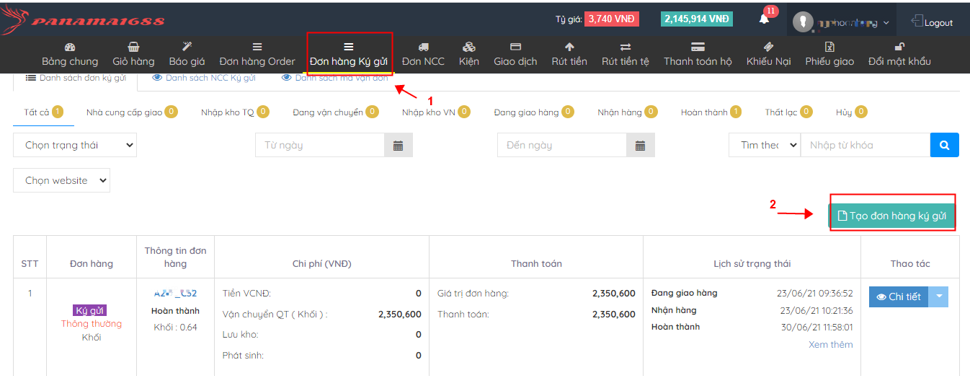This screenshot has height=376, width=970.
Task: Click the purple Ký gửi tag
Action: [91, 310]
